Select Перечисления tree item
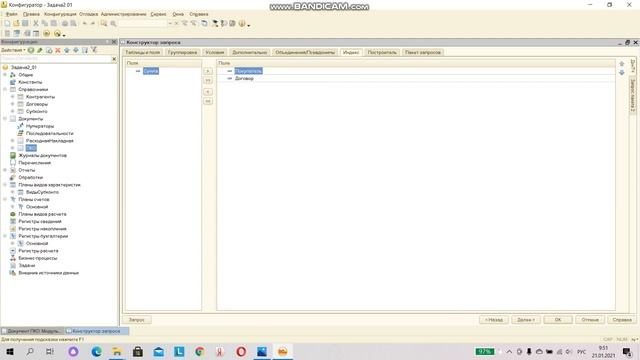Screen dimensions: 640x360 coord(35,163)
